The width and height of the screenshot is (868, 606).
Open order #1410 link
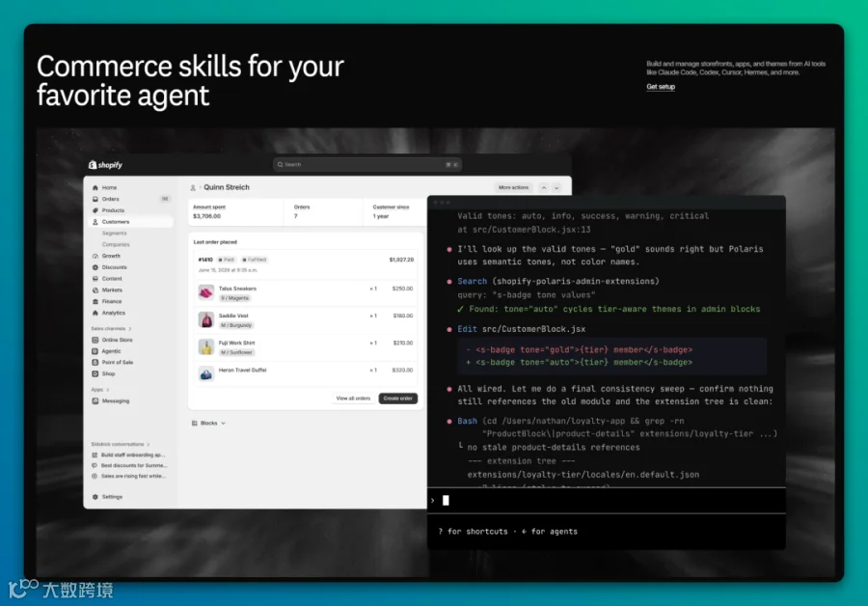[205, 260]
